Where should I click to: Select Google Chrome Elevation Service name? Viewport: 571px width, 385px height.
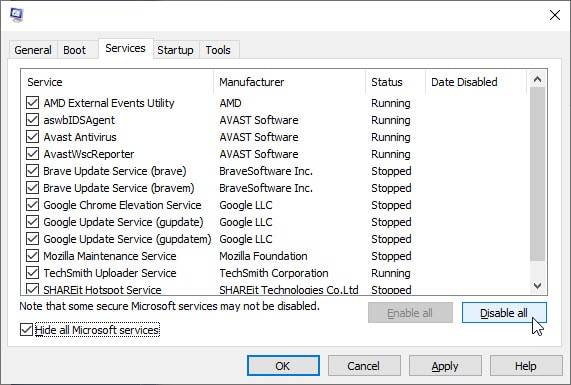point(122,205)
